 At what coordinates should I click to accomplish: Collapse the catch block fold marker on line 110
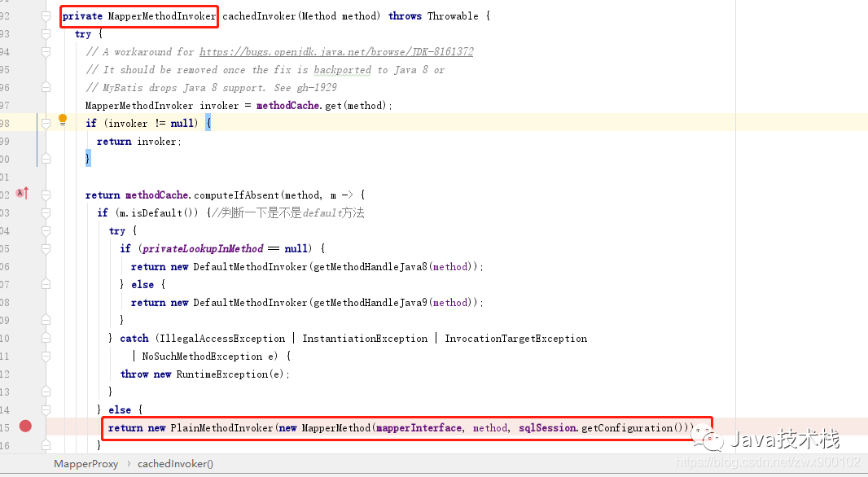46,338
